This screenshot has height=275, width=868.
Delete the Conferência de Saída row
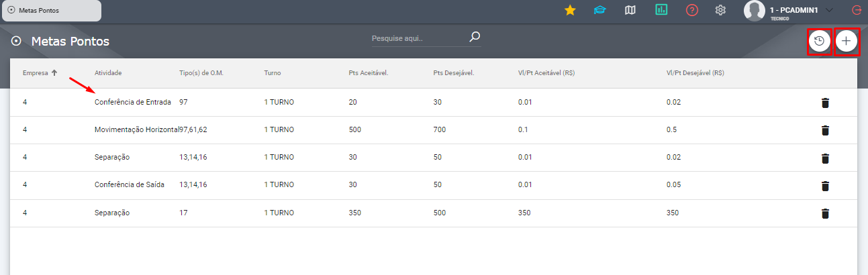click(826, 185)
